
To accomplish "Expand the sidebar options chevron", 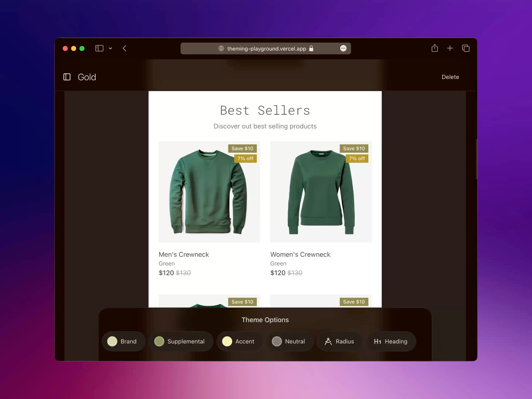I will pos(110,48).
